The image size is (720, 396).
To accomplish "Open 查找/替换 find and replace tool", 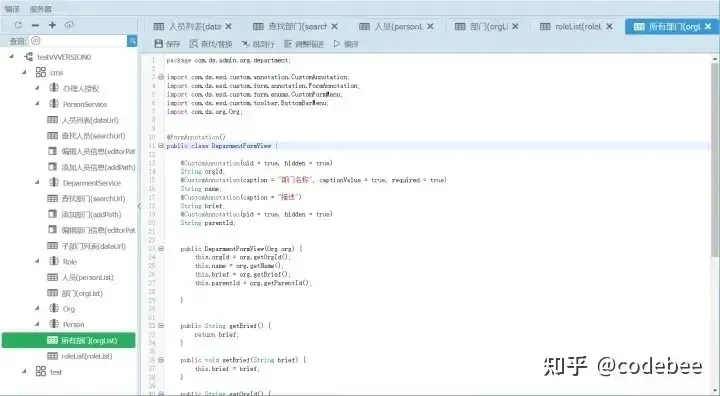I will [210, 44].
